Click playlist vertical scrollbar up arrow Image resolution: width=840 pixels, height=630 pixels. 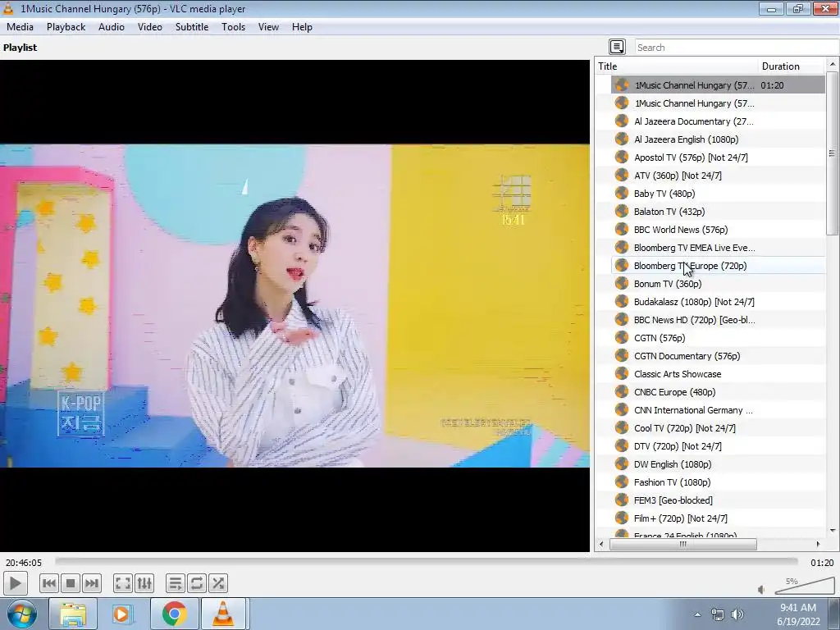coord(833,64)
